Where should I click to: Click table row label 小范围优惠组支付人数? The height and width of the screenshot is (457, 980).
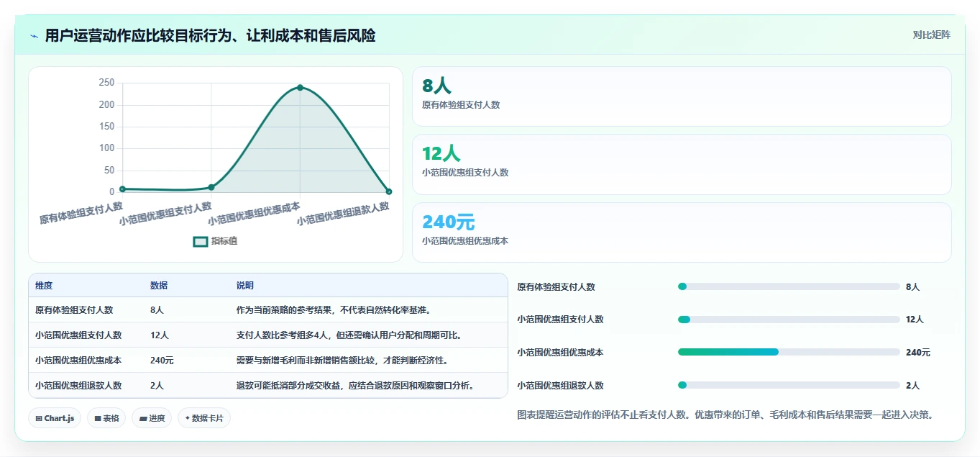click(78, 335)
